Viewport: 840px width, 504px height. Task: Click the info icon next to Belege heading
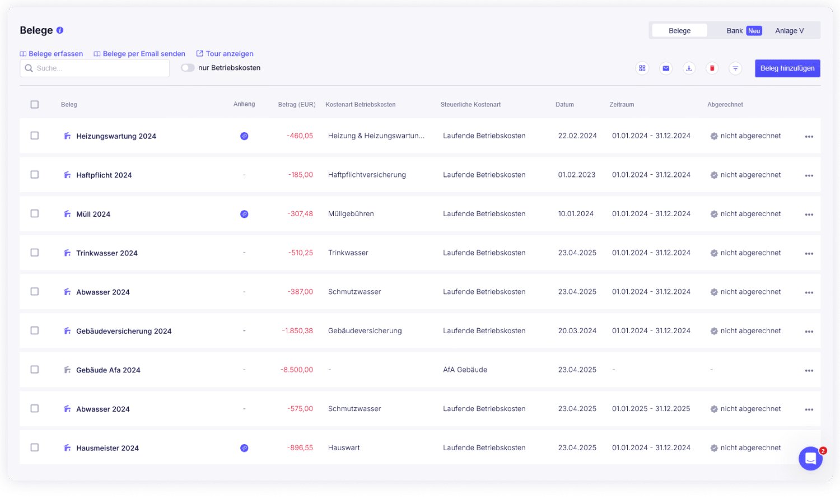coord(60,30)
